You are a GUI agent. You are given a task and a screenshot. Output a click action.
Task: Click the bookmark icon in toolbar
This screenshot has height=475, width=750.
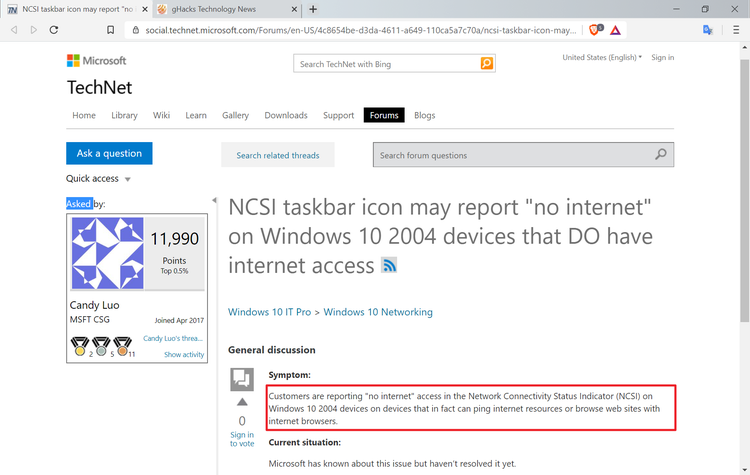pos(110,30)
